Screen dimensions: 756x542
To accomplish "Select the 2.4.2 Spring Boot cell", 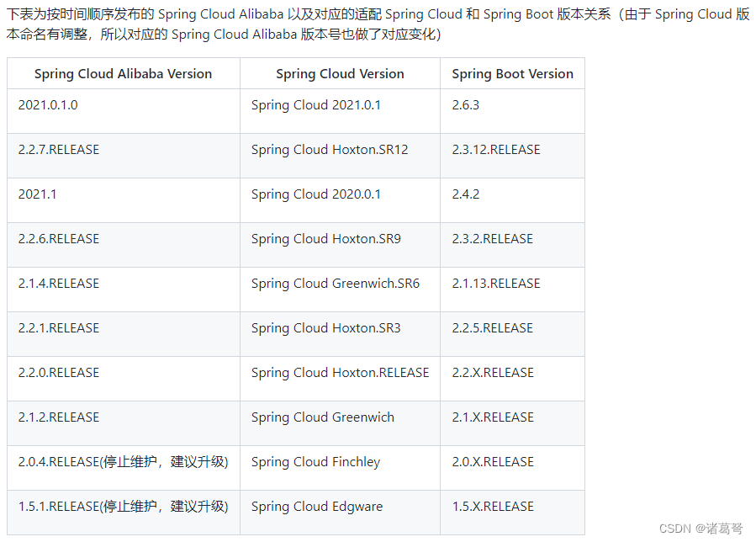I will [512, 200].
